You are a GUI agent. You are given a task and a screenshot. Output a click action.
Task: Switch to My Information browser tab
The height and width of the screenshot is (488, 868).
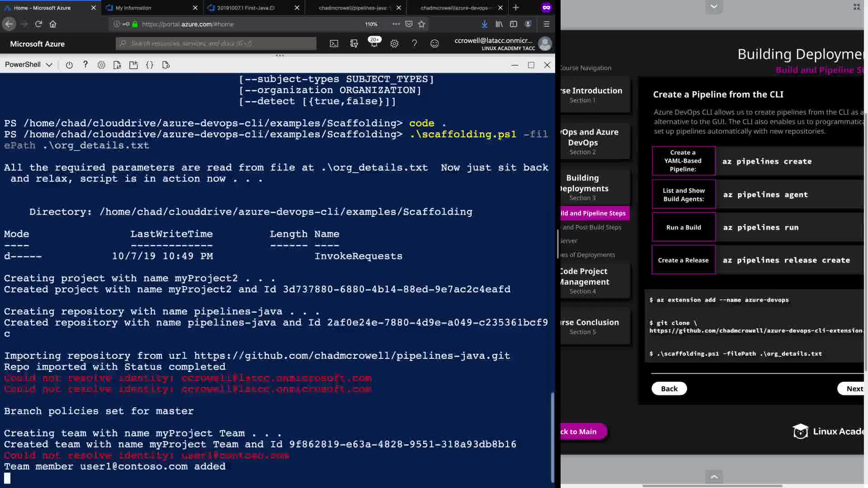tap(133, 8)
